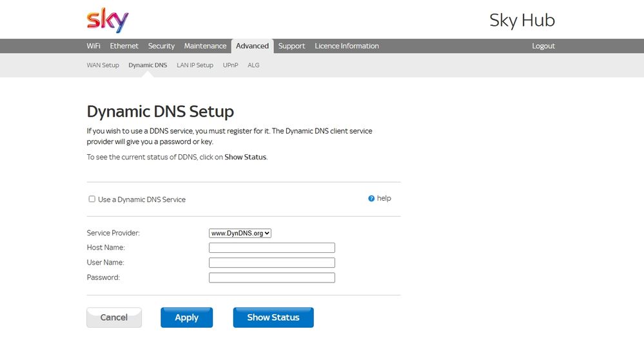Click the Use a Dynamic DNS Service label
The width and height of the screenshot is (644, 351).
coord(142,199)
